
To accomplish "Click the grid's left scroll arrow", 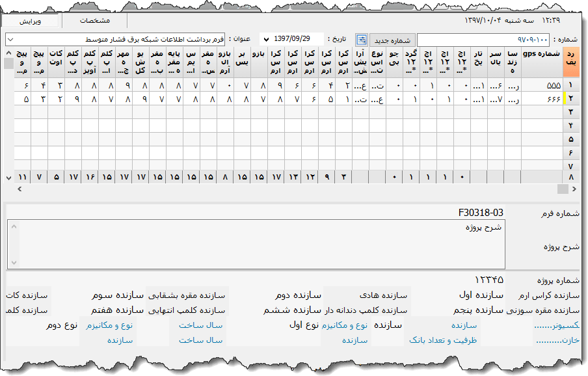I will click(x=18, y=189).
